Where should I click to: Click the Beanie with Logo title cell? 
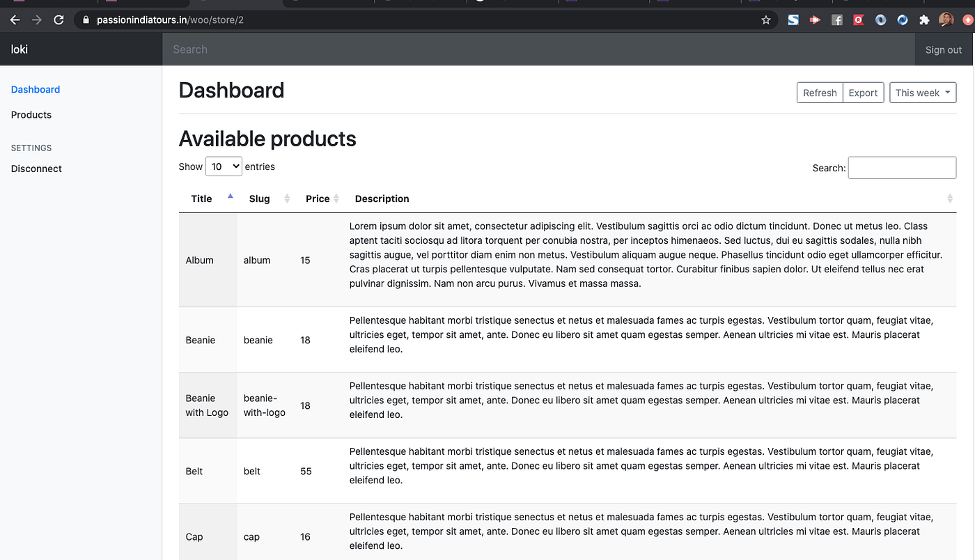pyautogui.click(x=208, y=405)
